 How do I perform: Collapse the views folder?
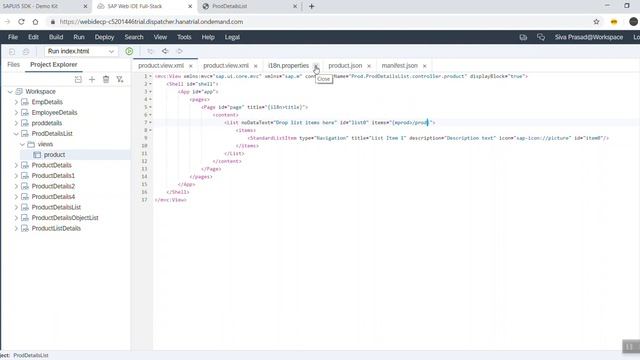coord(22,144)
